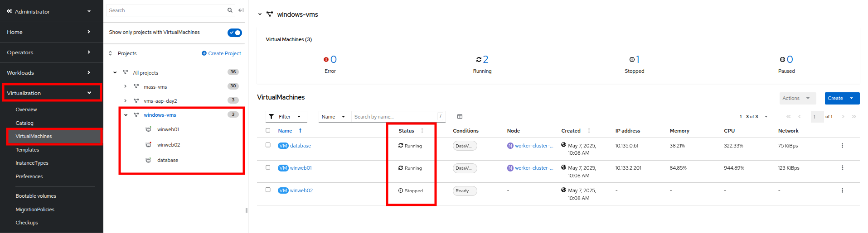
Task: Select winweb01 in the project tree
Action: (x=168, y=129)
